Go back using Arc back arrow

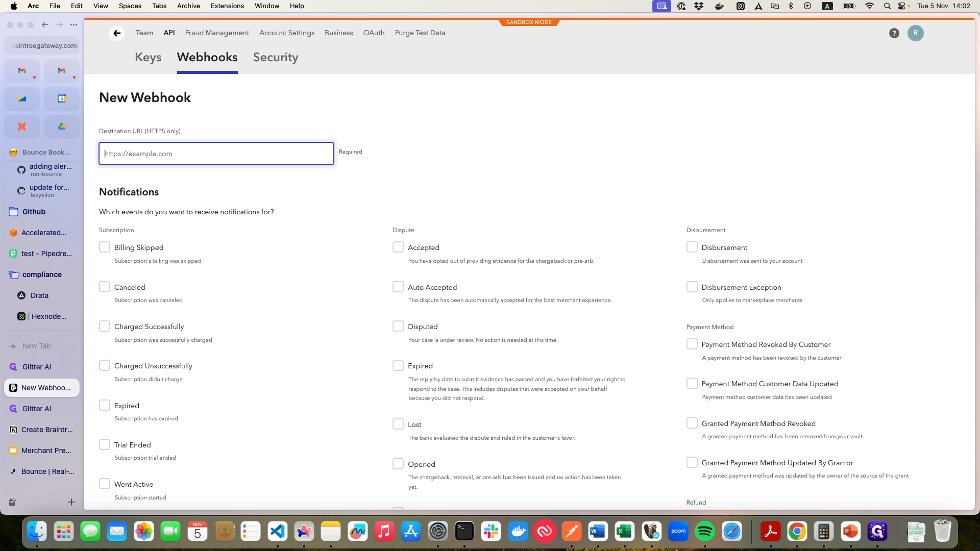click(45, 24)
